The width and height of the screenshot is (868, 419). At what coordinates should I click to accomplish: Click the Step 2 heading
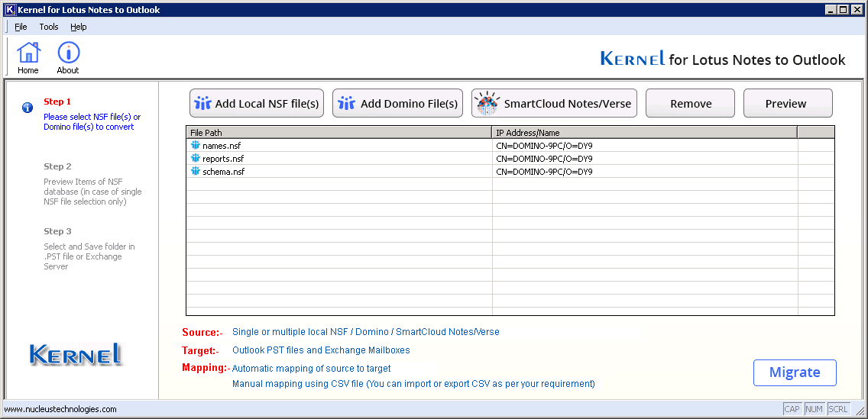(x=57, y=166)
